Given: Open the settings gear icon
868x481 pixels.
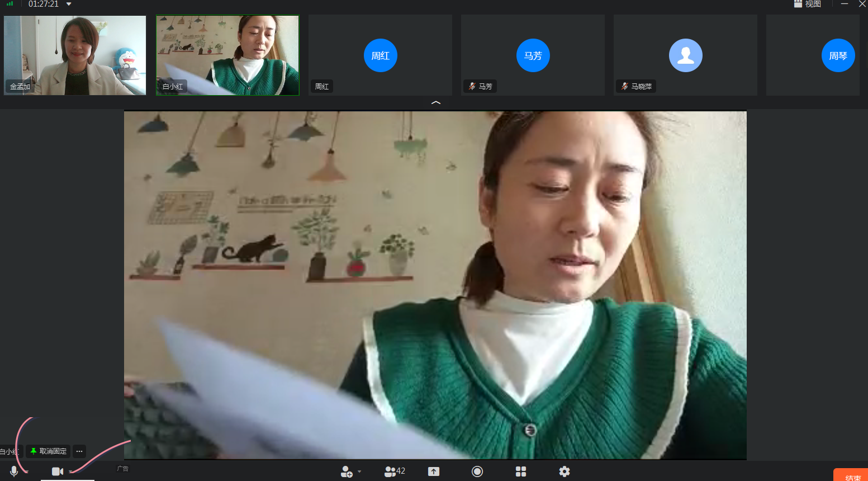Looking at the screenshot, I should pos(565,471).
